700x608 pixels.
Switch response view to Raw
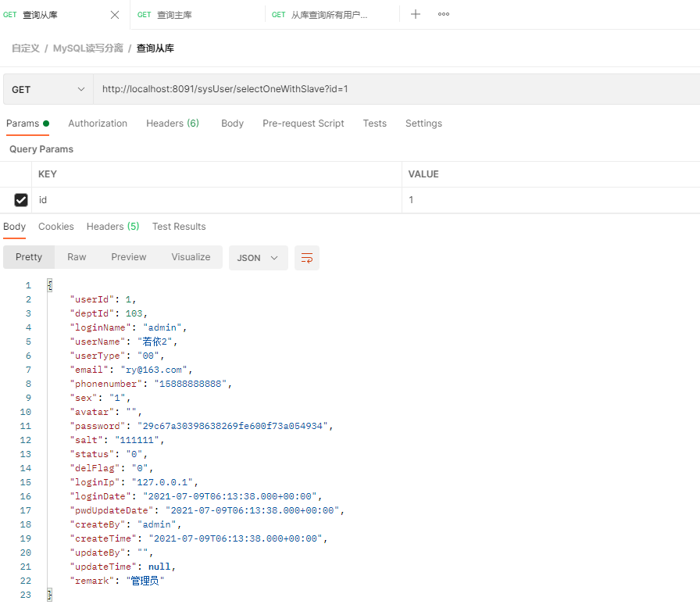pyautogui.click(x=77, y=257)
